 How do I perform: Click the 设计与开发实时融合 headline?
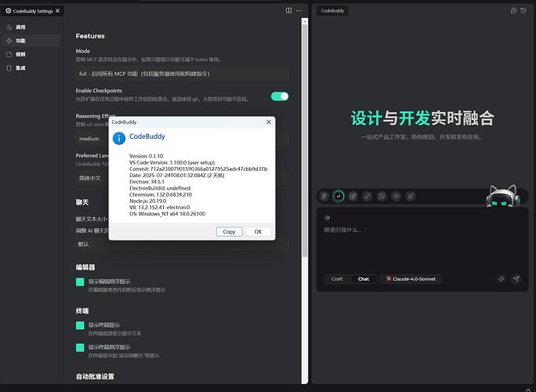(422, 118)
